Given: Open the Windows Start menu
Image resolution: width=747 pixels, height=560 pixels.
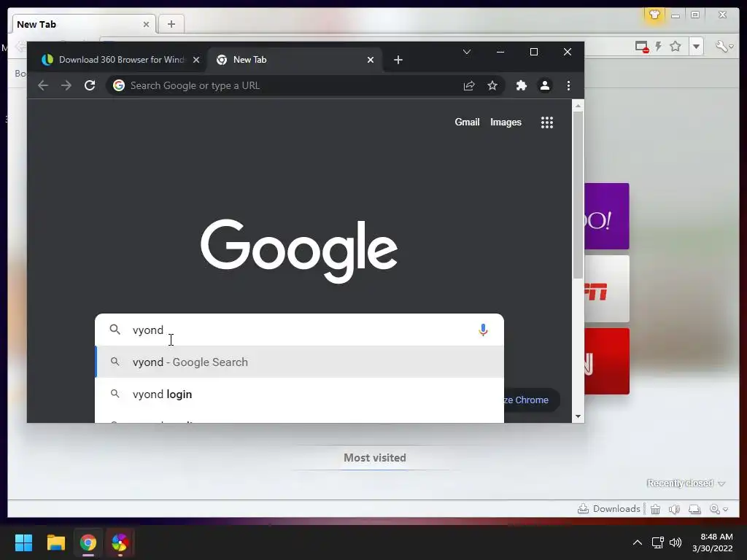Looking at the screenshot, I should [x=23, y=542].
